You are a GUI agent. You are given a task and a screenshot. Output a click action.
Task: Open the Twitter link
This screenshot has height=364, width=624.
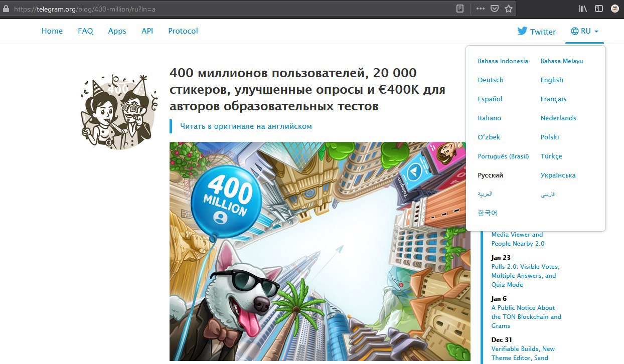point(537,32)
